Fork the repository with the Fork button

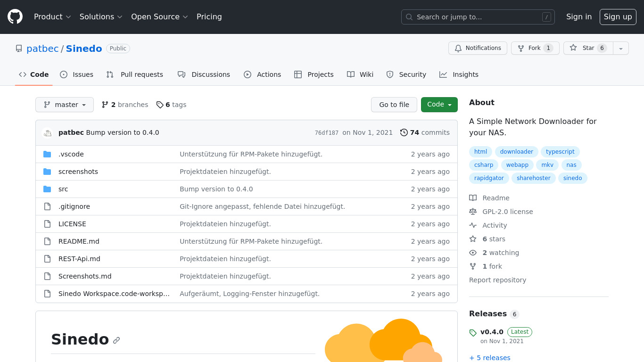(535, 48)
